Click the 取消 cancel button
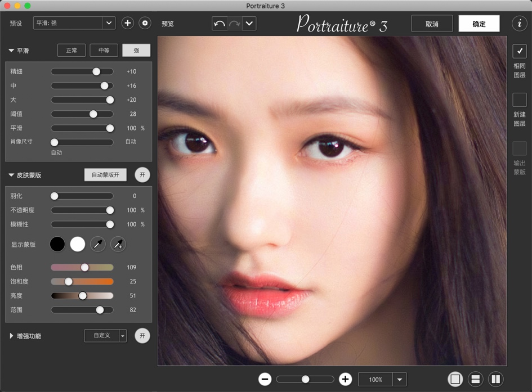The width and height of the screenshot is (532, 392). [432, 23]
